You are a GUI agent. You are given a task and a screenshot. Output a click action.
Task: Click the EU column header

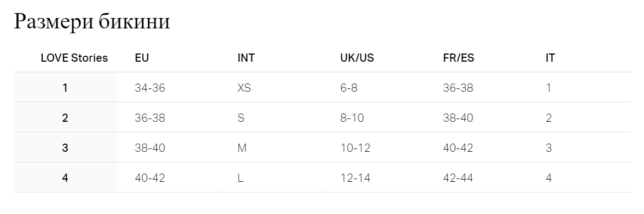(142, 58)
